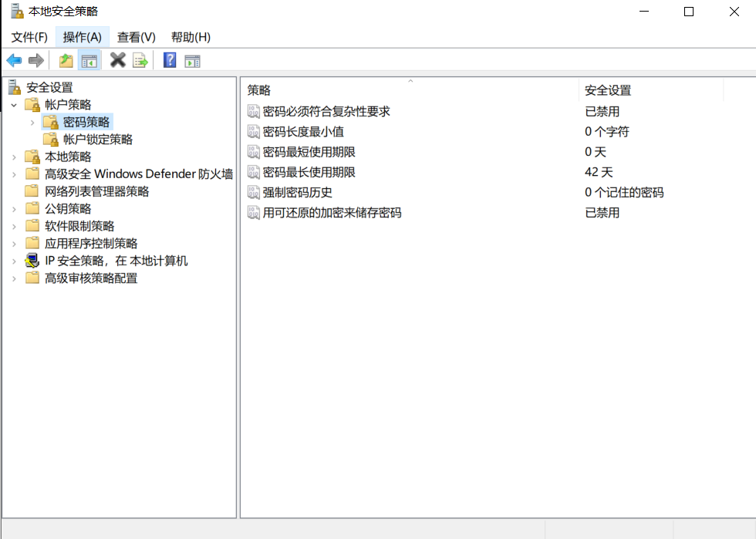Select the 密码最长使用期限 policy text
Viewport: 756px width, 539px height.
point(309,172)
